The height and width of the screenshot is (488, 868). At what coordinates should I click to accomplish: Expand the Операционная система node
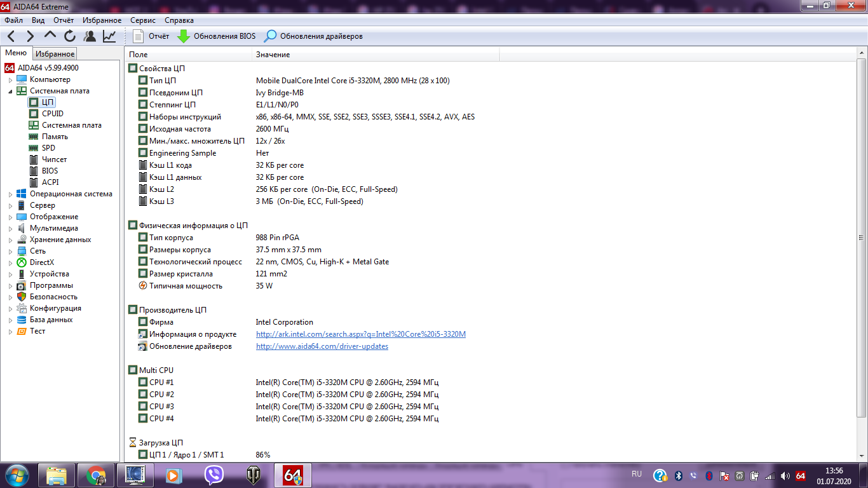(10, 194)
